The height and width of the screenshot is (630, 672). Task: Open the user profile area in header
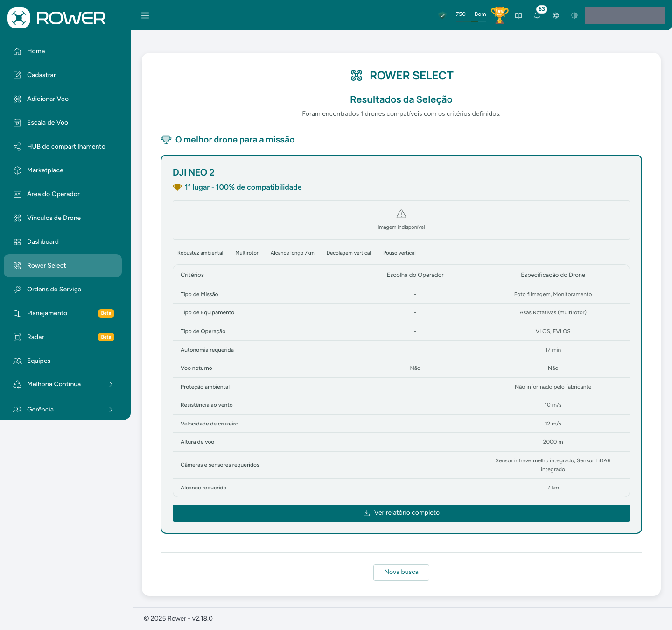point(624,15)
